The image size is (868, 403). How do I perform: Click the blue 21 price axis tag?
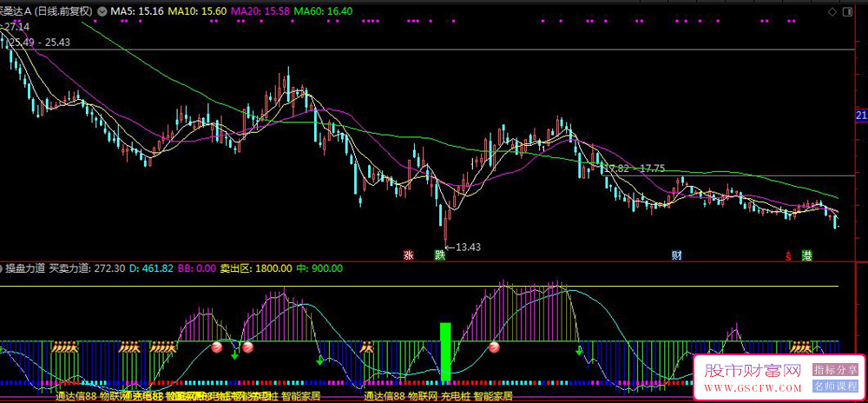[861, 116]
